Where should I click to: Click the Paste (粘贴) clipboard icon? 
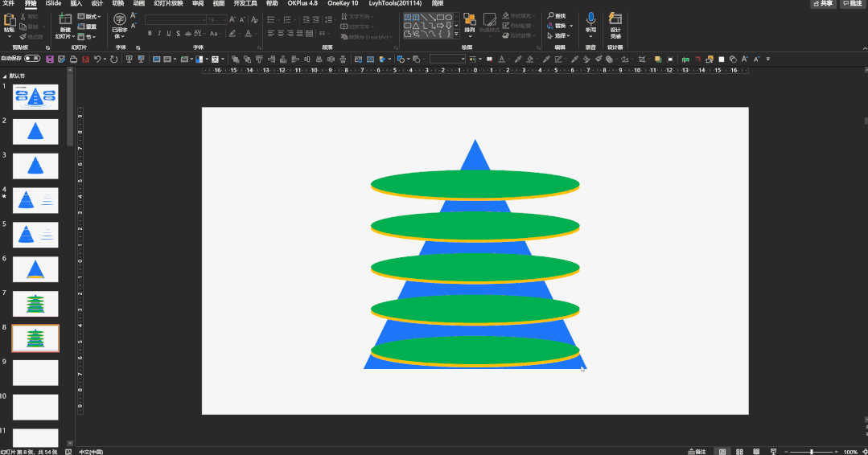pos(9,19)
